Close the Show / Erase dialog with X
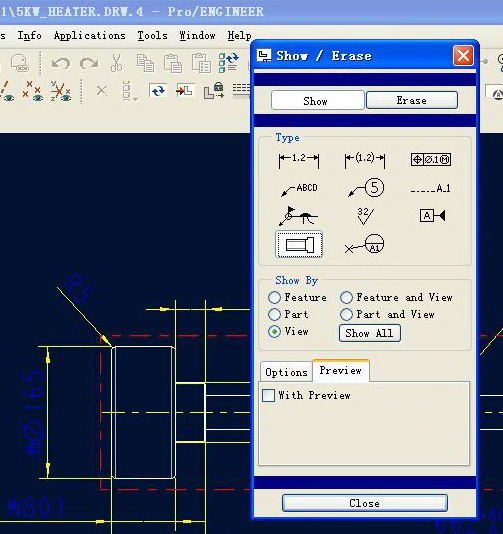Screen dimensions: 503x534 (x=463, y=56)
